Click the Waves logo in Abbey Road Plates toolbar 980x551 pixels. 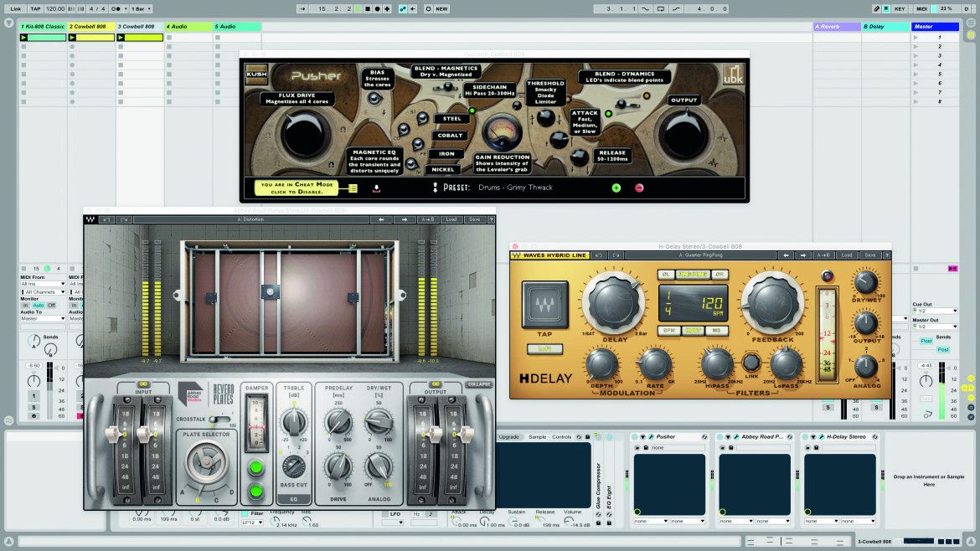[x=90, y=220]
